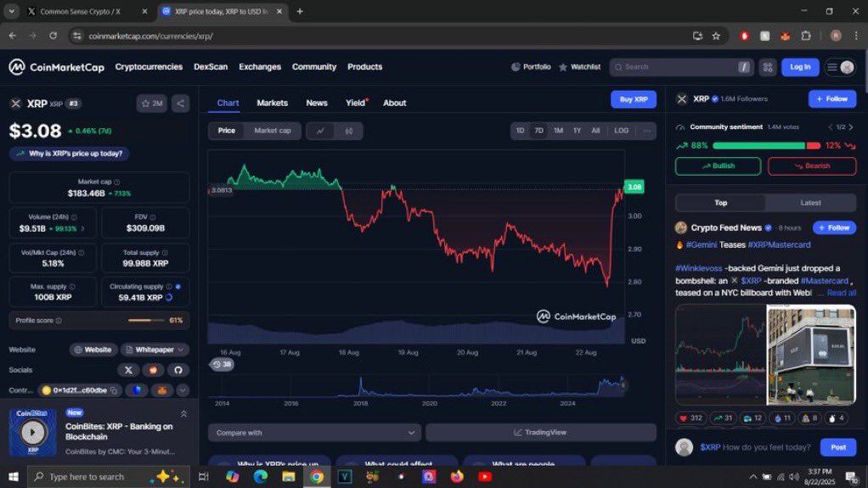Open File Explorer in taskbar
Image resolution: width=868 pixels, height=488 pixels.
pyautogui.click(x=289, y=476)
